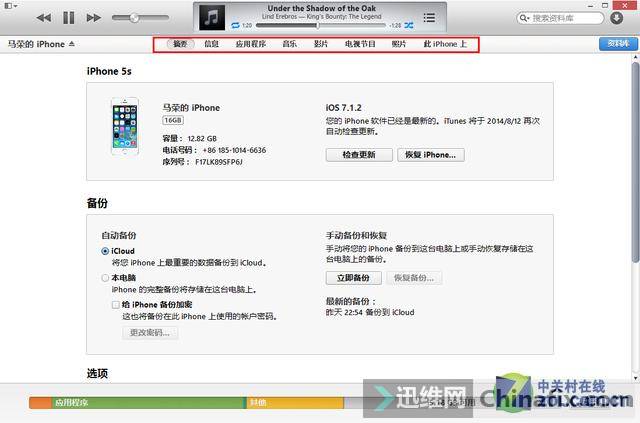The width and height of the screenshot is (640, 423).
Task: Click the 容量 12.82 GB value
Action: 202,138
